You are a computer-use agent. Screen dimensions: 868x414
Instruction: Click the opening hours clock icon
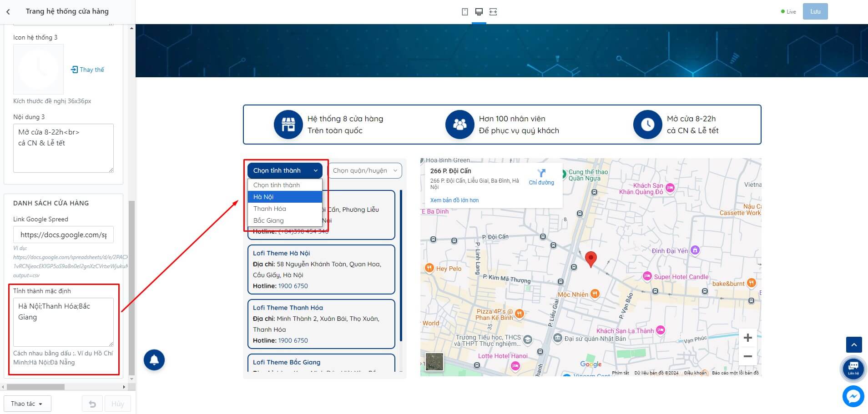coord(647,125)
